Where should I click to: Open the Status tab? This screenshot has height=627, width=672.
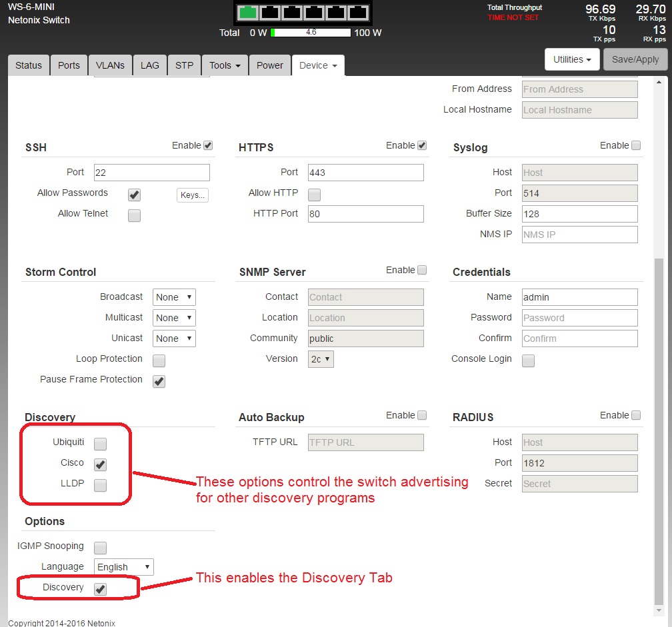click(x=29, y=65)
